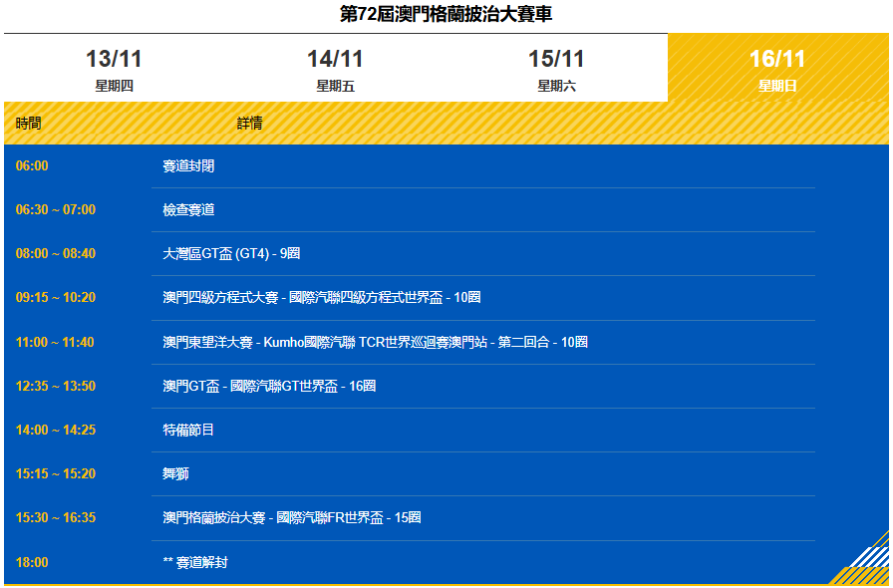
Task: Click the 時間 column header
Action: click(x=29, y=124)
